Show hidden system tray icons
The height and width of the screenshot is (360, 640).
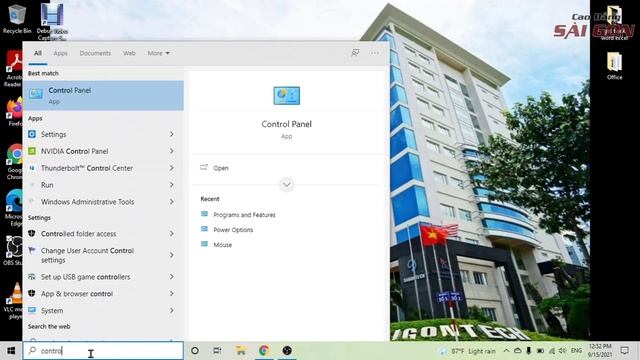point(506,351)
